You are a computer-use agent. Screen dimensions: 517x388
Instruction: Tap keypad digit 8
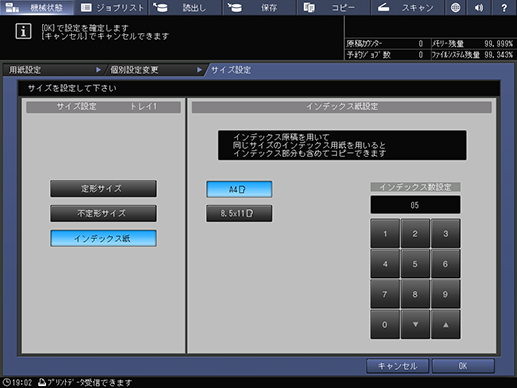pyautogui.click(x=415, y=294)
